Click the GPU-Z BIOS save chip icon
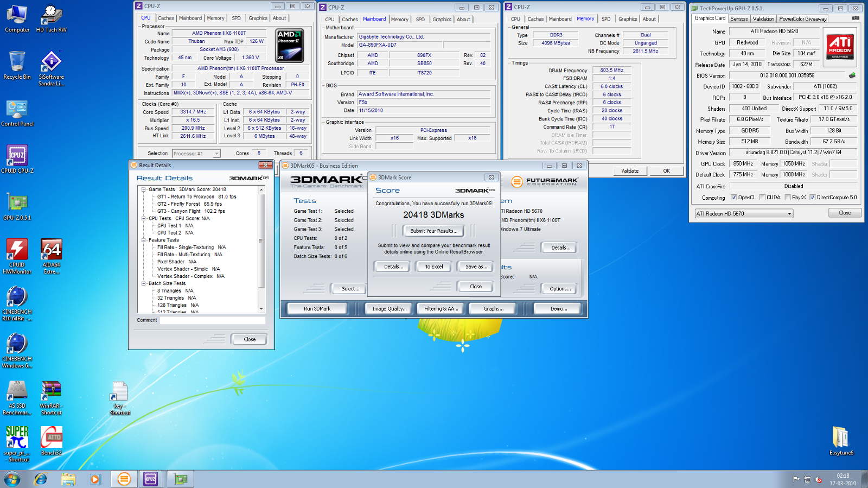The image size is (868, 488). tap(852, 75)
